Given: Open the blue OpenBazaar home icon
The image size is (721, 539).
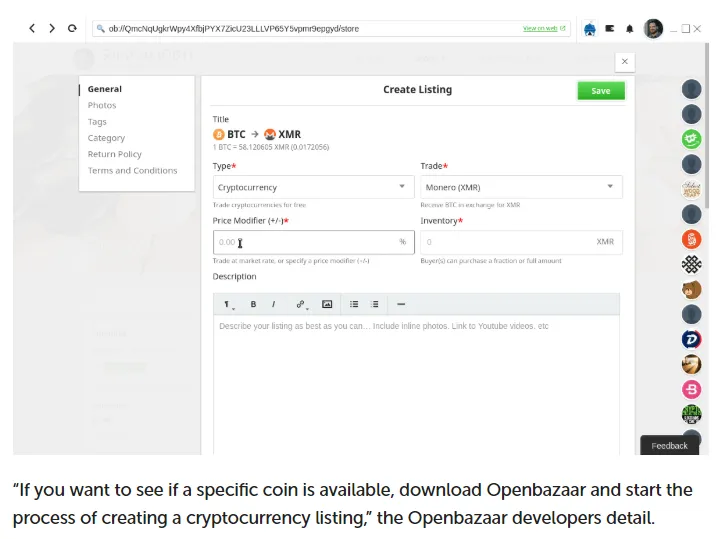Looking at the screenshot, I should coord(589,29).
